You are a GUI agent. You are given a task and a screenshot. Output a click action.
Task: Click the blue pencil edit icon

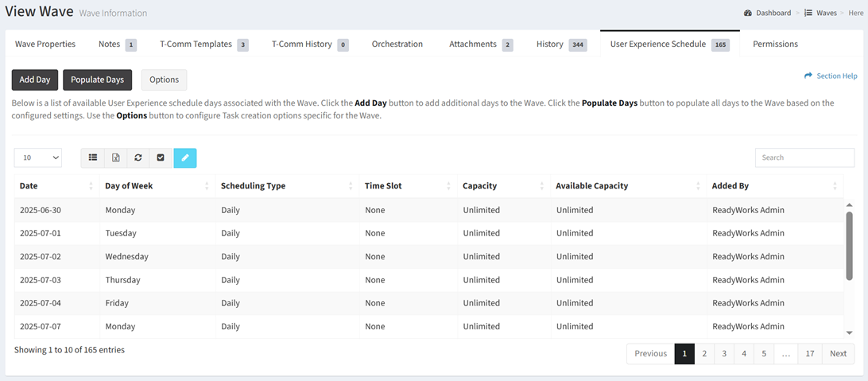[x=184, y=157]
